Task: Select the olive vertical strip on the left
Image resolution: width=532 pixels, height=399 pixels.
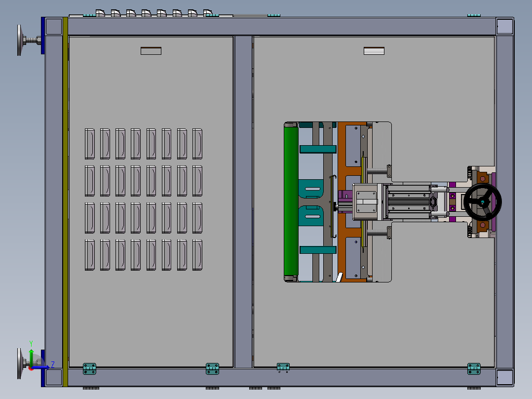Action: point(65,202)
